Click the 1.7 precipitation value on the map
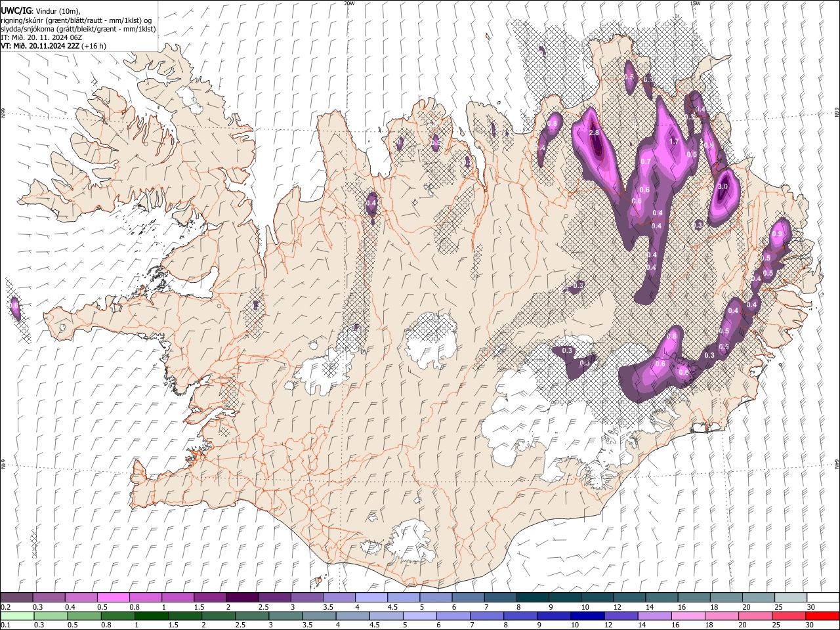This screenshot has width=840, height=630. pos(673,141)
